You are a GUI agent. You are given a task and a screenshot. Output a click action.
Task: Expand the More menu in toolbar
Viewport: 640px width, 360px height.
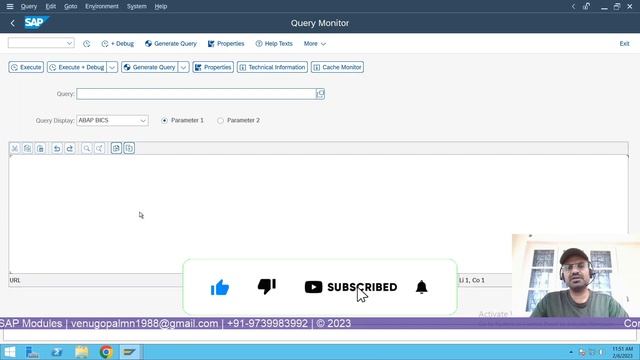tap(314, 44)
